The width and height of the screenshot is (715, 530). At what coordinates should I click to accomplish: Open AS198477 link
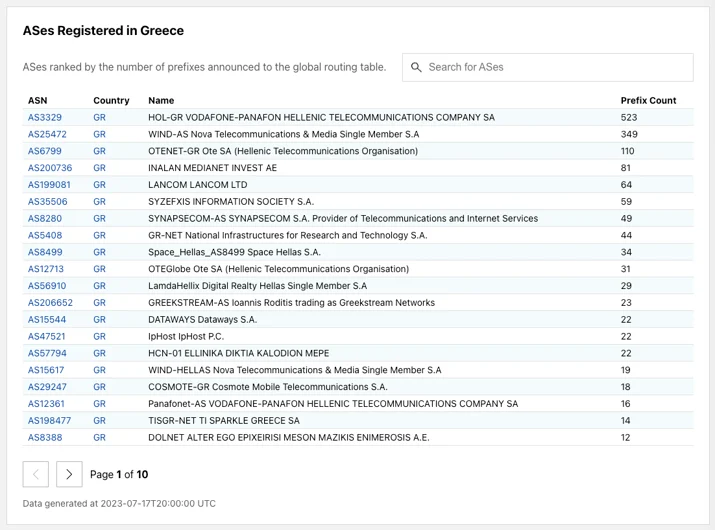point(49,421)
